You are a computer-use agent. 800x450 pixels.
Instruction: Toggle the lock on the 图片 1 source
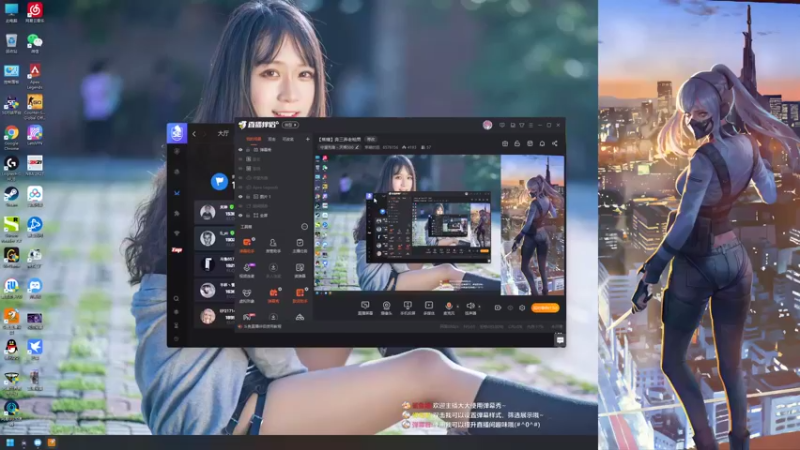click(248, 196)
